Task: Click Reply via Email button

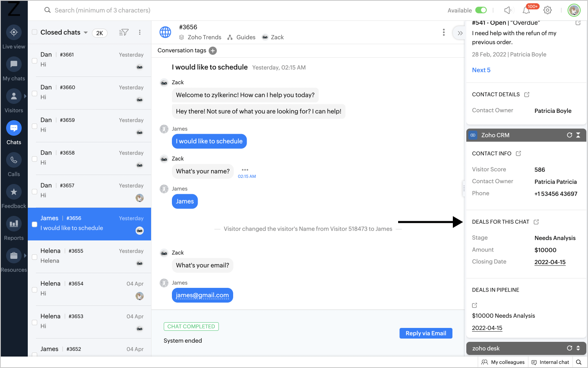Action: (426, 333)
